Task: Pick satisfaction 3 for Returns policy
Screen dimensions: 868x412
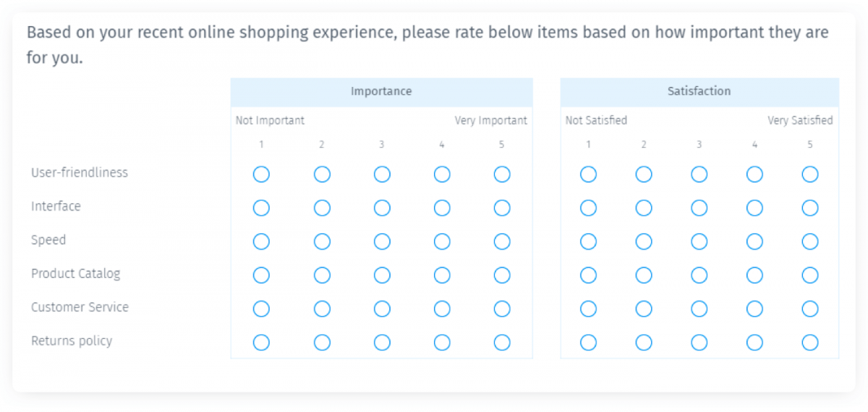Action: (x=699, y=342)
